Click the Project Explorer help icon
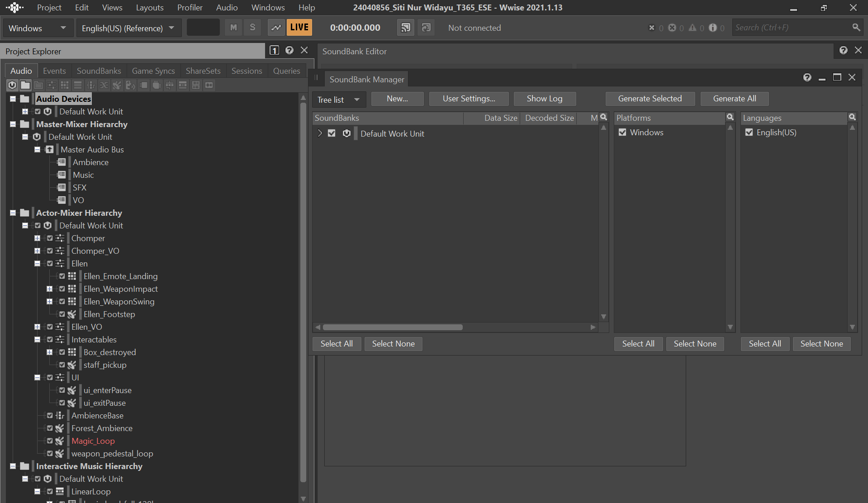 pyautogui.click(x=289, y=50)
